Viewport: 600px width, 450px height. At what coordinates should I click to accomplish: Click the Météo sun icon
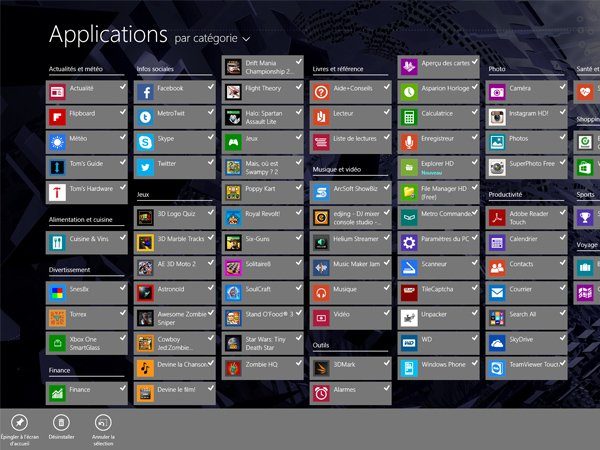click(x=57, y=142)
